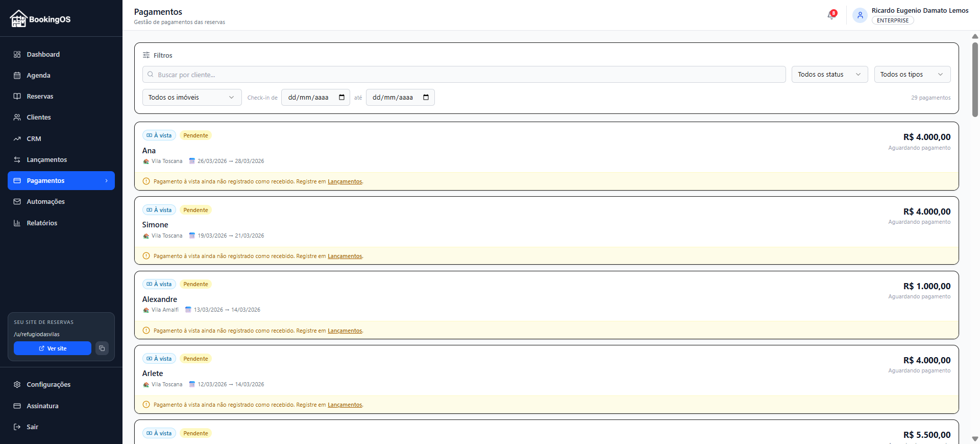980x444 pixels.
Task: Expand the Todos os imóveis dropdown
Action: coord(191,98)
